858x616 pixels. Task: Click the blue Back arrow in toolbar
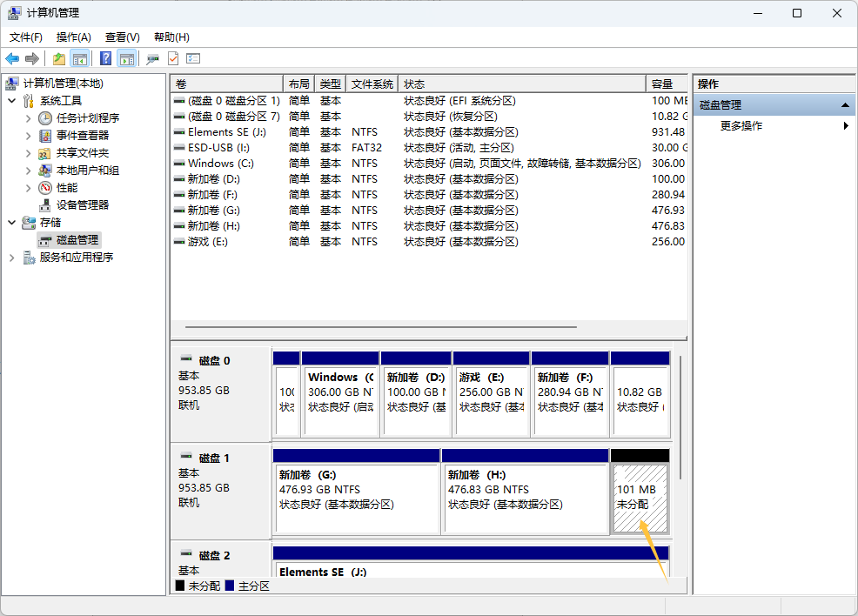click(x=12, y=58)
